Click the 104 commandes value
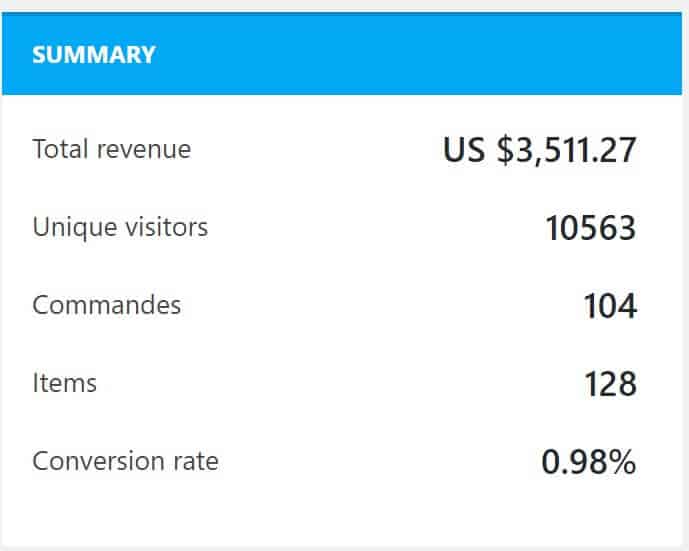The image size is (689, 551). (610, 306)
